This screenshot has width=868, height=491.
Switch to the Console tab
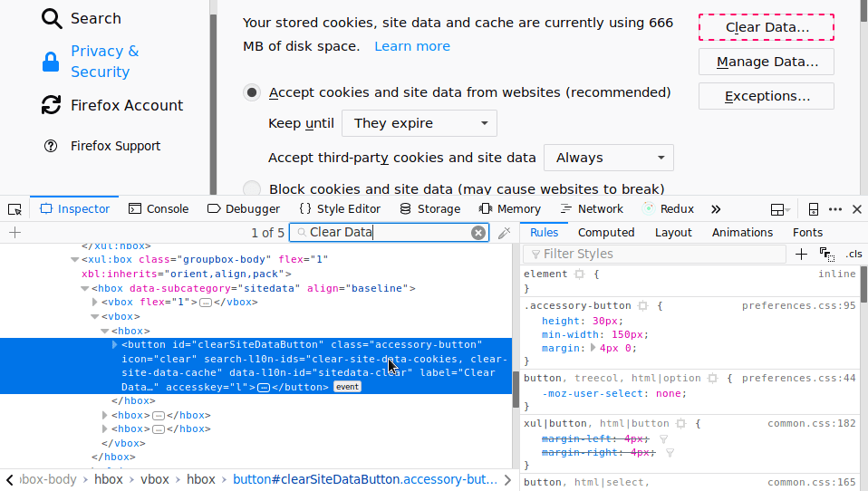point(159,209)
